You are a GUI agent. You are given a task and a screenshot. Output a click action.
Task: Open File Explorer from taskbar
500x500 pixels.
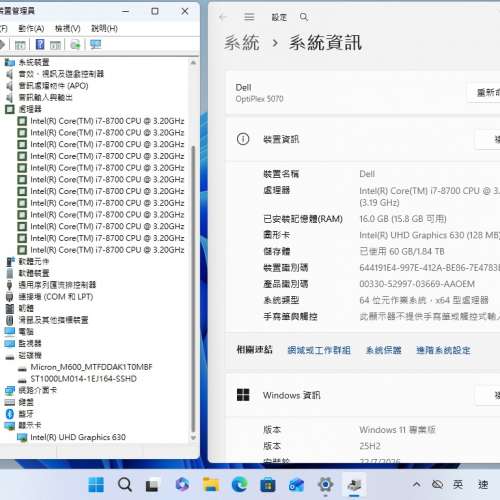(211, 484)
